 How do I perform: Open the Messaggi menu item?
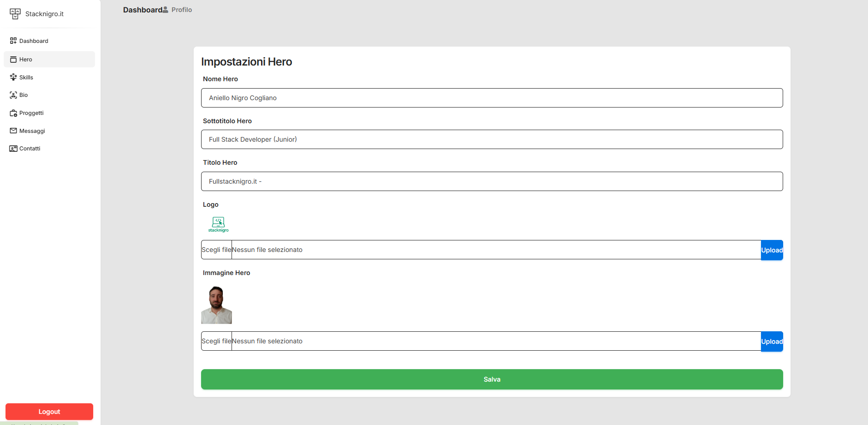pyautogui.click(x=32, y=131)
